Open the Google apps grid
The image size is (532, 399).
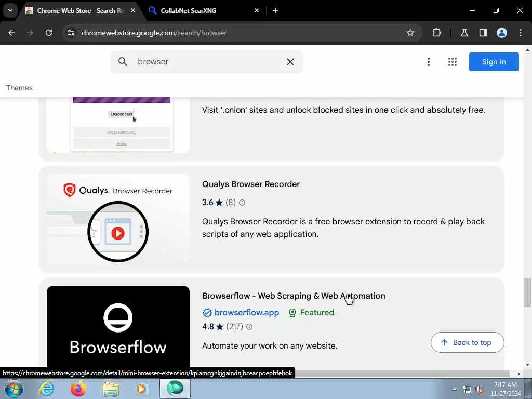coord(453,62)
